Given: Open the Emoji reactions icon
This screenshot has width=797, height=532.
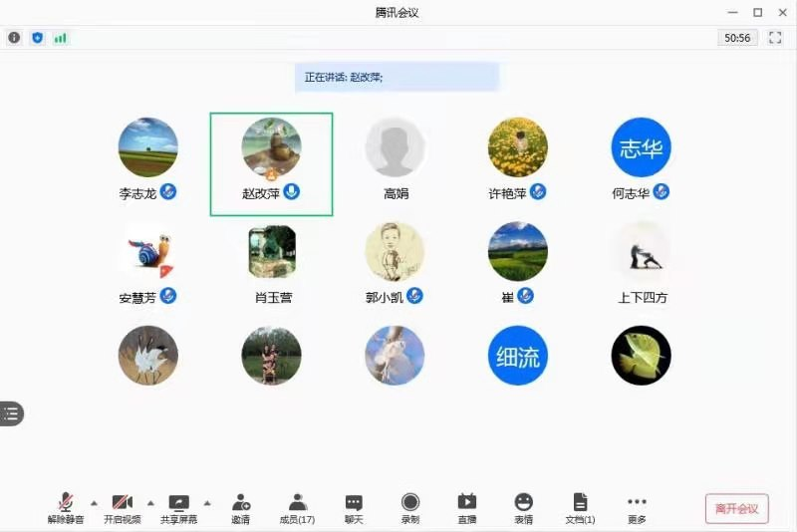Looking at the screenshot, I should [x=524, y=507].
